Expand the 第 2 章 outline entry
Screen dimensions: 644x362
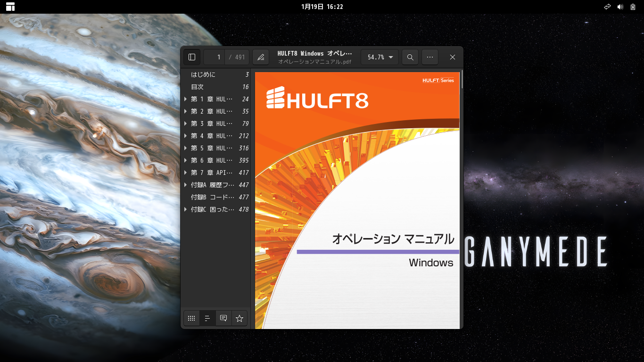(x=186, y=111)
